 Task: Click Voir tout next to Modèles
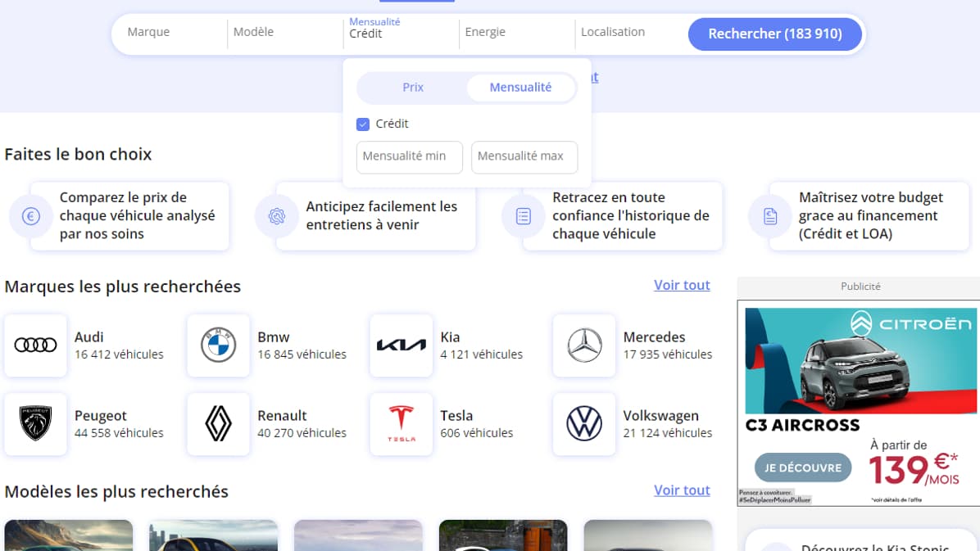(681, 490)
